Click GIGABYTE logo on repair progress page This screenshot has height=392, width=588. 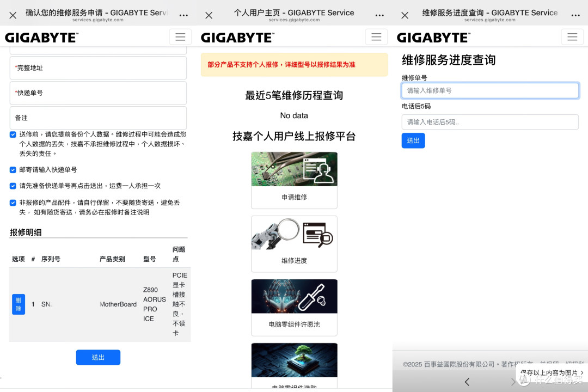433,38
